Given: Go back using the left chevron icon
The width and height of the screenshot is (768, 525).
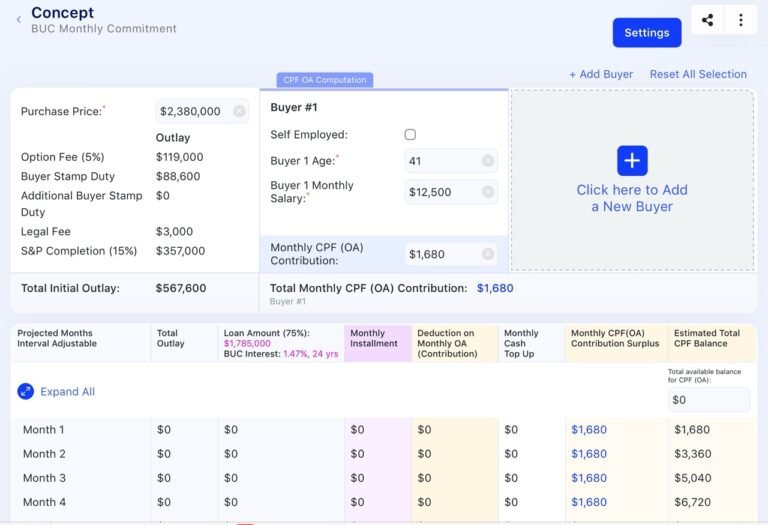Looking at the screenshot, I should [x=19, y=20].
